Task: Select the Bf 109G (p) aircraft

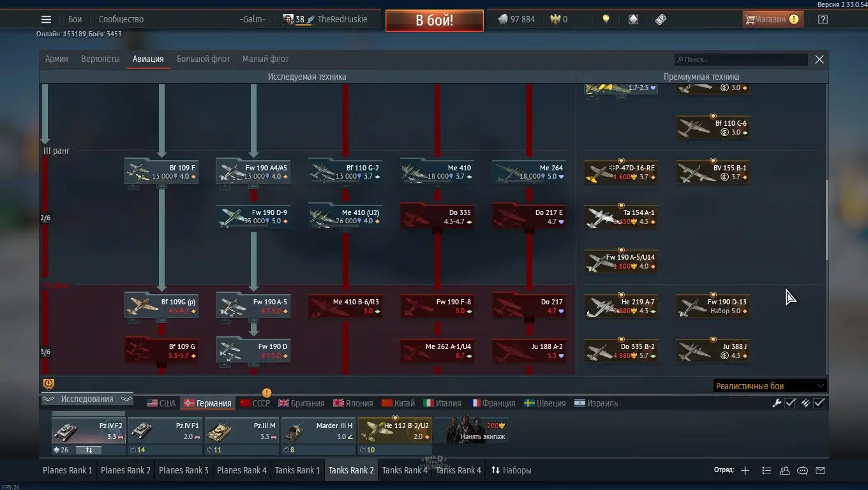Action: [x=161, y=306]
